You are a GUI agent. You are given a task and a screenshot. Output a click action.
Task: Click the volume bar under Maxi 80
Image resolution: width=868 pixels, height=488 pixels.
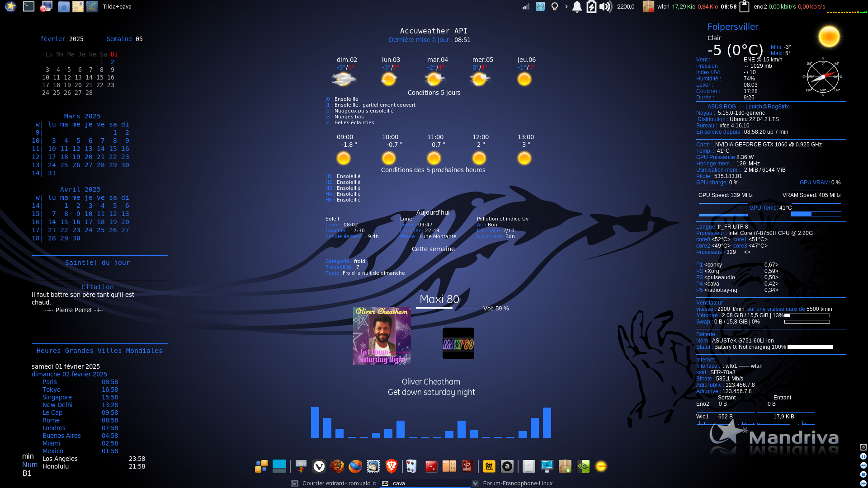[448, 308]
